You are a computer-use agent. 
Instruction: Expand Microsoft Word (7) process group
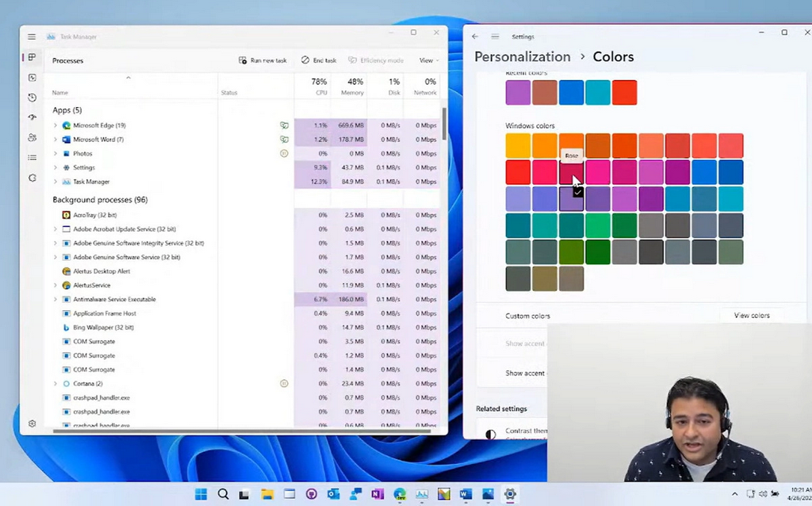pos(56,140)
